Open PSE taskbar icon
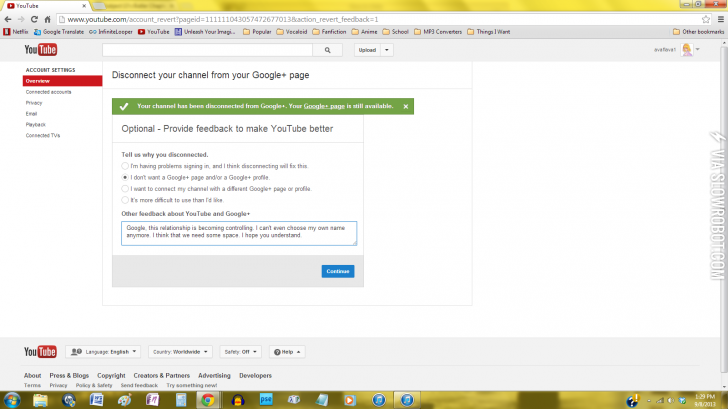Image resolution: width=728 pixels, height=409 pixels. pyautogui.click(x=266, y=400)
